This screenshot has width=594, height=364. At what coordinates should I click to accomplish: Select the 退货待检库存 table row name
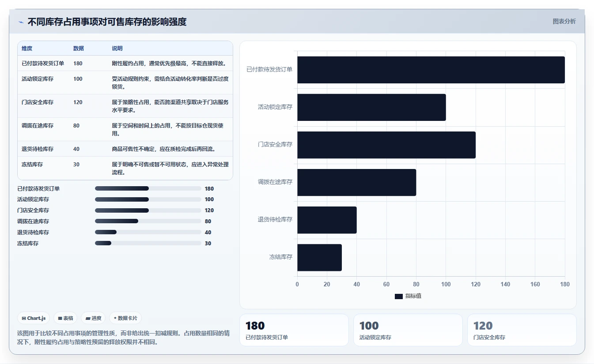pyautogui.click(x=38, y=149)
